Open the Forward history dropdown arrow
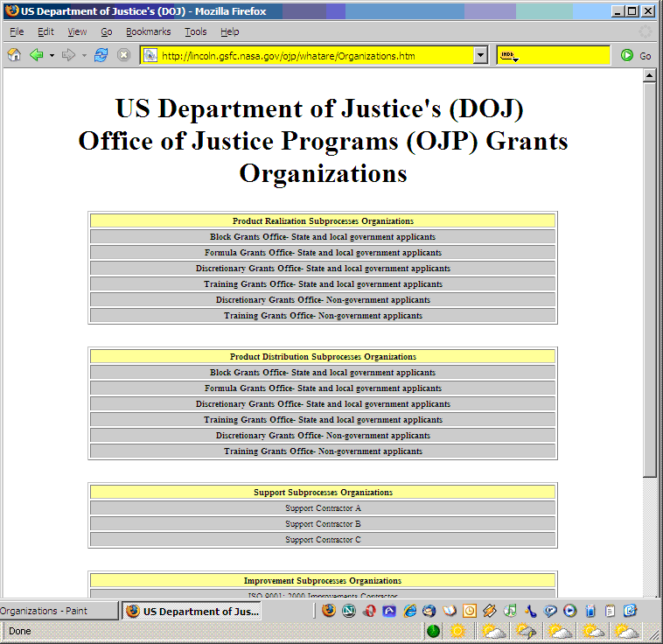The width and height of the screenshot is (663, 644). coord(84,55)
